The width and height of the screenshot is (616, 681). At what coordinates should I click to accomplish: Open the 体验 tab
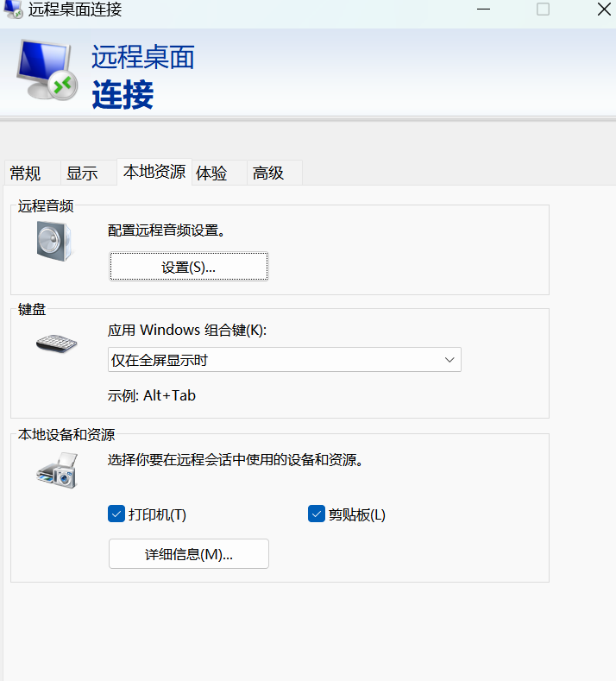[x=220, y=173]
